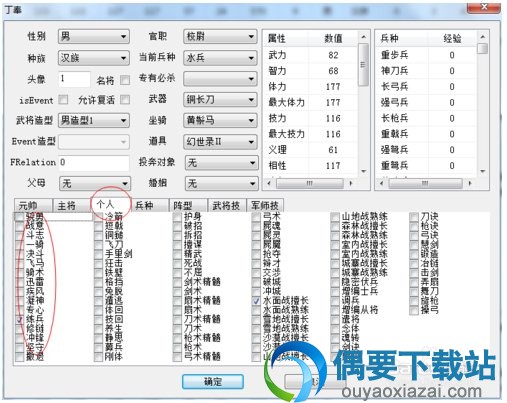Click troop list right scroll arrow
Screen dimensions: 507x403
click(470, 183)
